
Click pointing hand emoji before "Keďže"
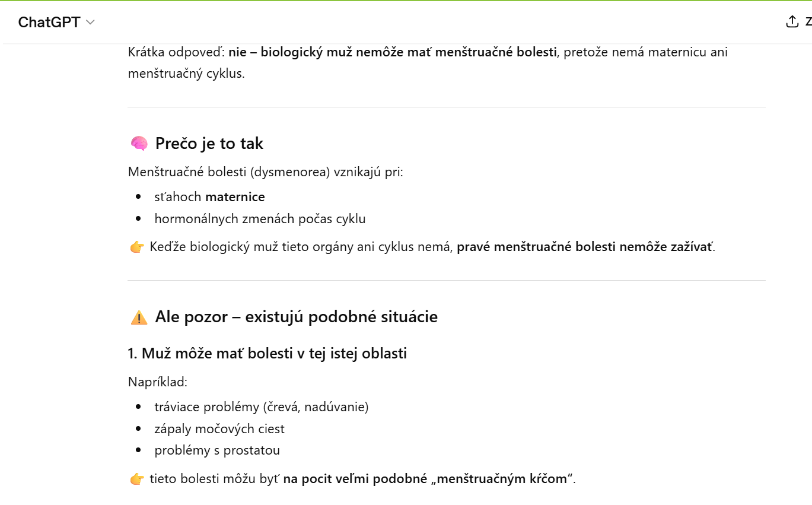pyautogui.click(x=137, y=247)
